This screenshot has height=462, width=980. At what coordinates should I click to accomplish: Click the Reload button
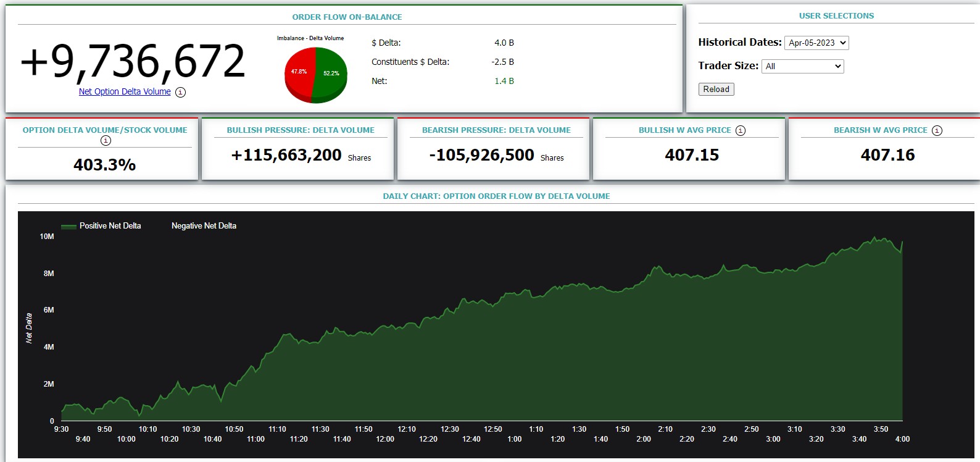click(x=716, y=89)
